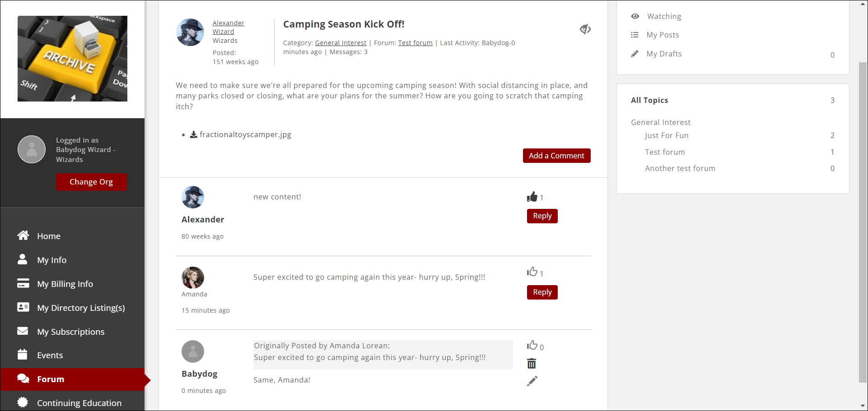Click Amanda's avatar thumbnail

coord(193,277)
